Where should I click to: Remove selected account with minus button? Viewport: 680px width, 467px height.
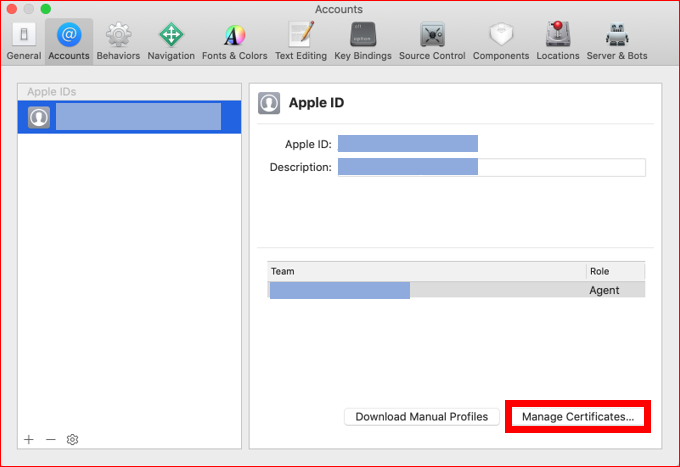51,439
